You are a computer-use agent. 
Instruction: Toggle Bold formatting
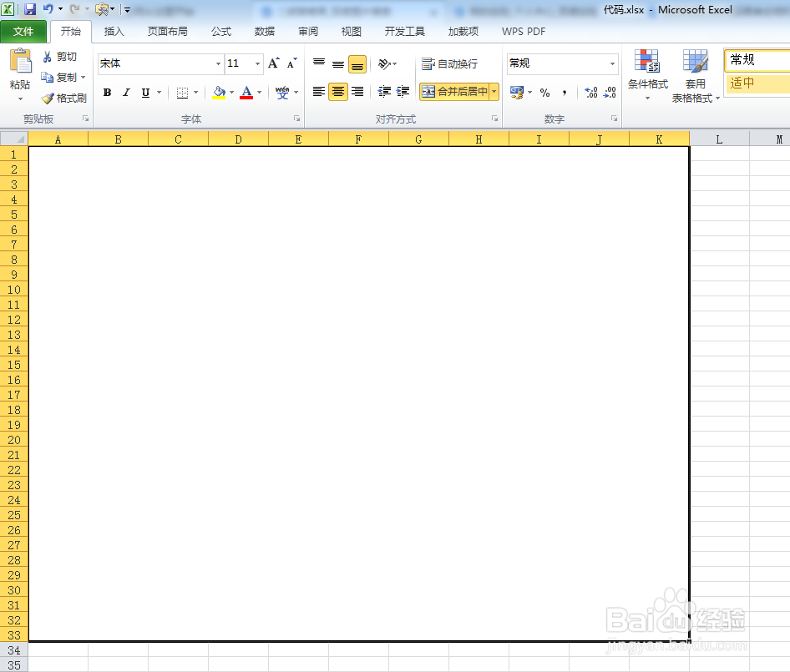pyautogui.click(x=107, y=93)
